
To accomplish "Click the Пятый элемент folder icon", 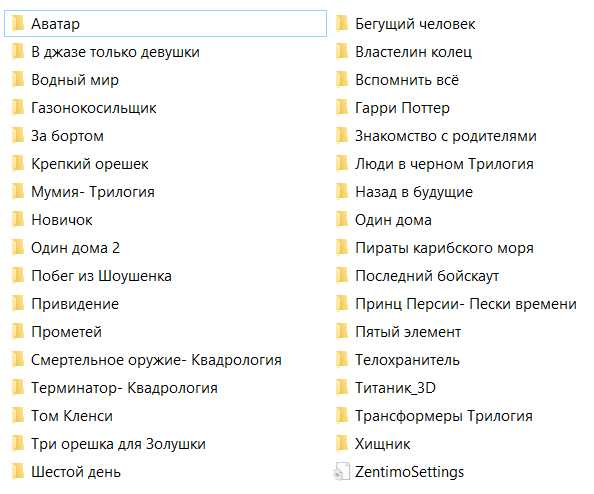I will click(342, 332).
